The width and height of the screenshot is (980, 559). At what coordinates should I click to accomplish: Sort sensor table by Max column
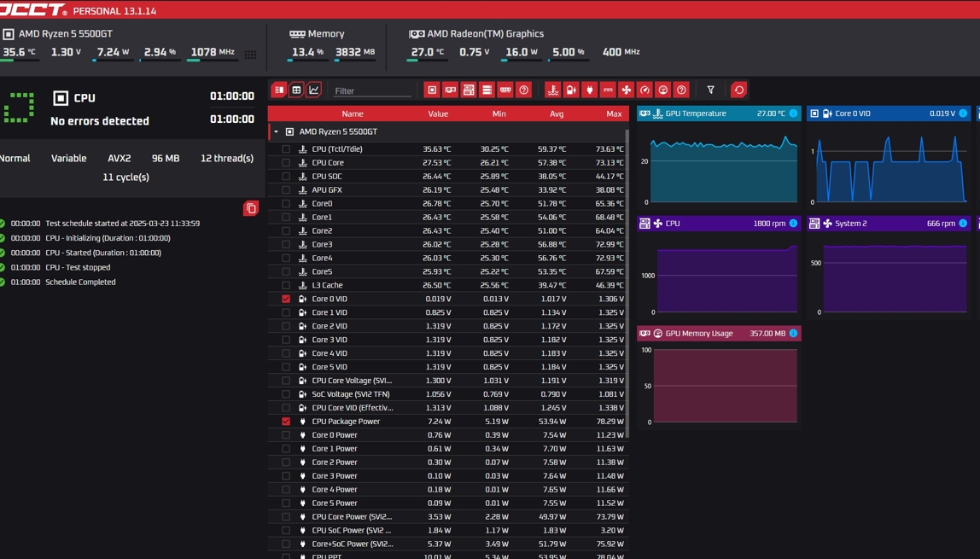pos(614,114)
